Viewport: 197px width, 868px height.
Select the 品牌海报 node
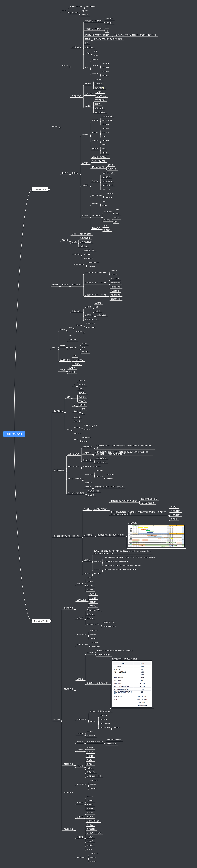click(88, 106)
